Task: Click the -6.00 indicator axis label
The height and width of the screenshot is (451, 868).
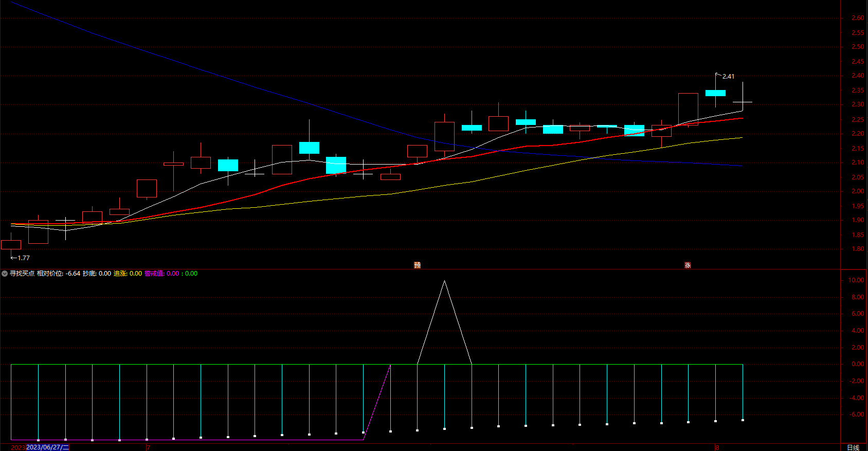Action: [x=857, y=414]
